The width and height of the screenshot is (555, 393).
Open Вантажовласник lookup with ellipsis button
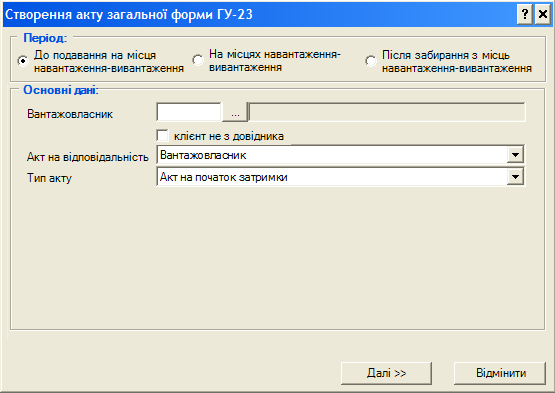[x=235, y=112]
